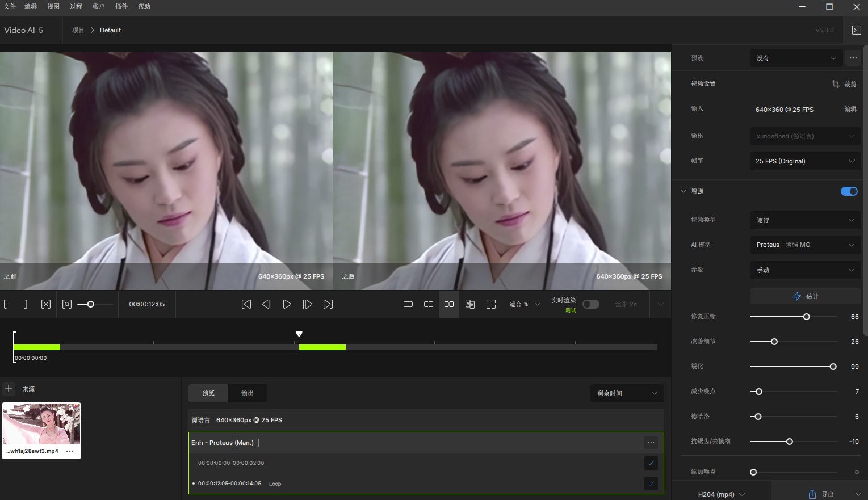Click the Render 2s (渲染 2s) button
868x500 pixels.
coord(626,304)
